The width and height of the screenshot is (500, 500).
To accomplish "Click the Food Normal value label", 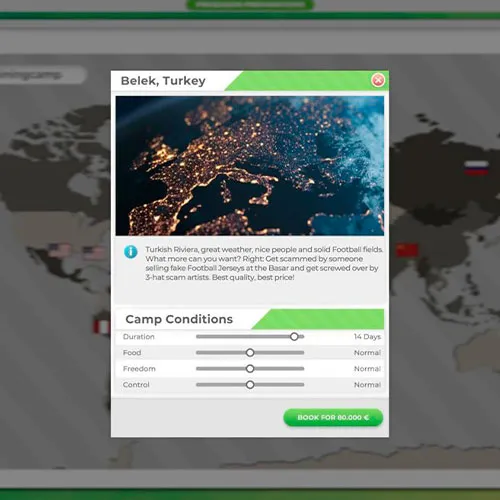I will tap(367, 353).
